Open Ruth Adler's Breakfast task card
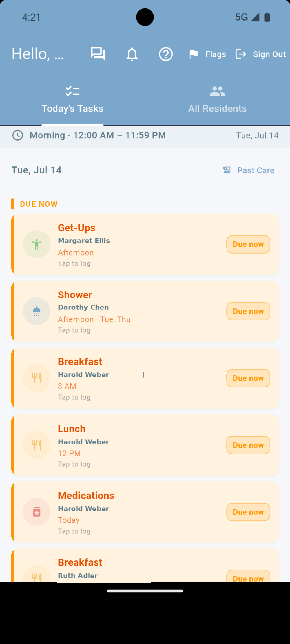 click(x=145, y=566)
